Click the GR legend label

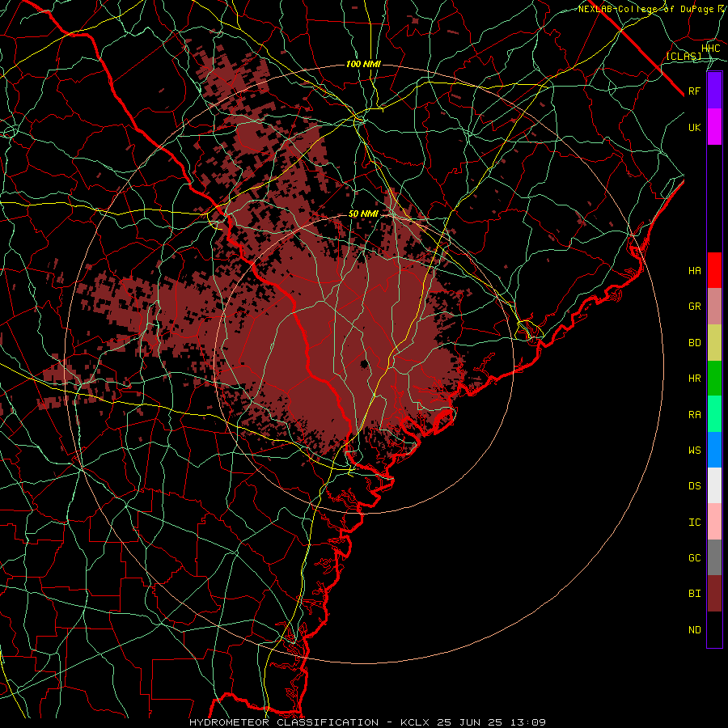click(x=695, y=307)
